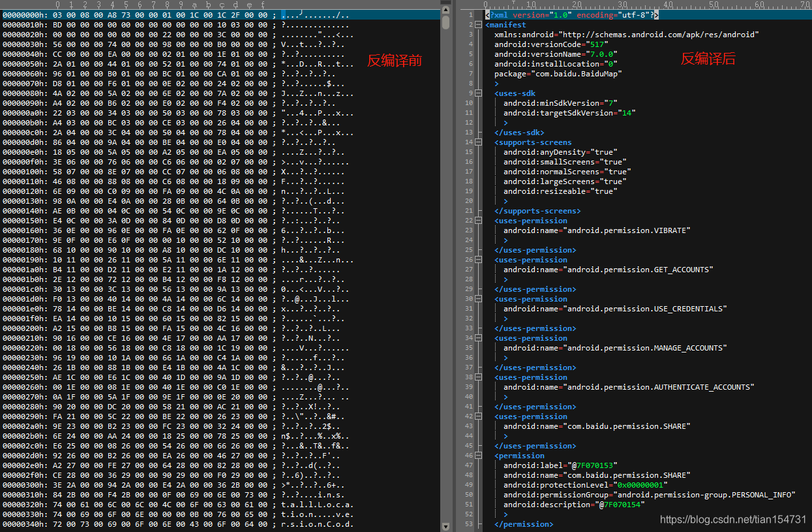This screenshot has width=812, height=532.
Task: Click the closing </uses-sdk> tag line
Action: (x=519, y=133)
